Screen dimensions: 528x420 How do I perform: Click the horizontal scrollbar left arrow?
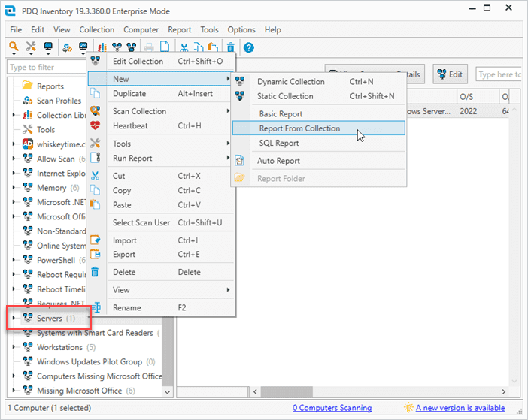point(255,391)
